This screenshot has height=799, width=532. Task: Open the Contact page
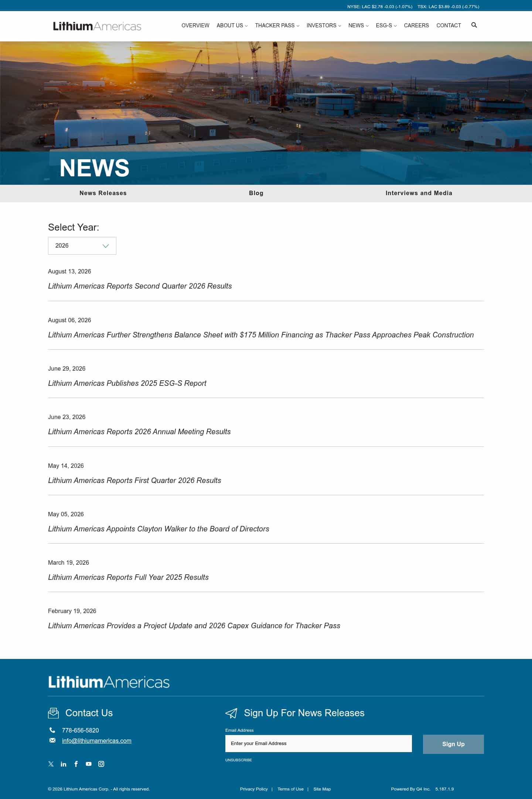449,25
